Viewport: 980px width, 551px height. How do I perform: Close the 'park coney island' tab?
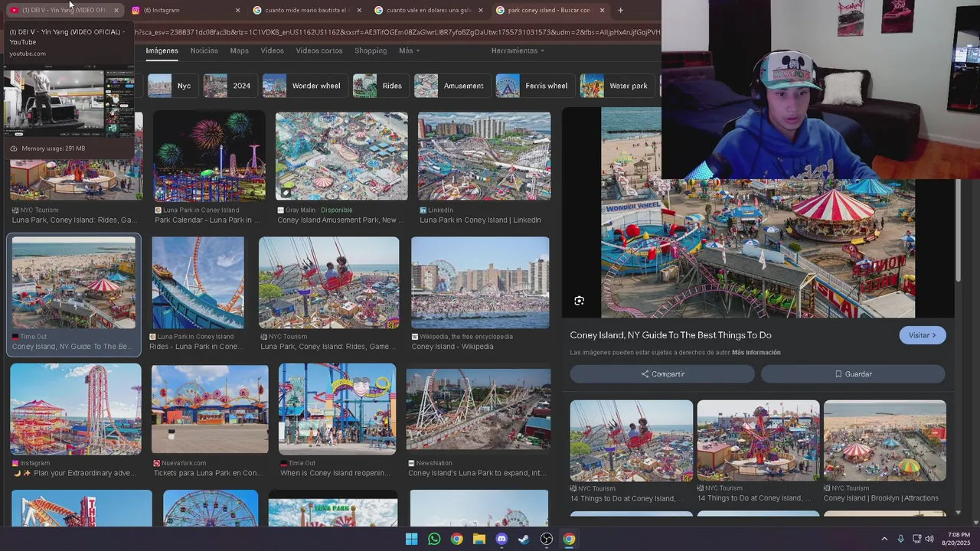(602, 10)
